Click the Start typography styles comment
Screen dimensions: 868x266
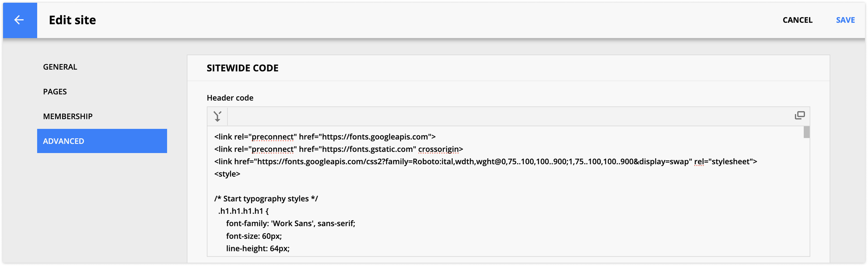coord(266,199)
